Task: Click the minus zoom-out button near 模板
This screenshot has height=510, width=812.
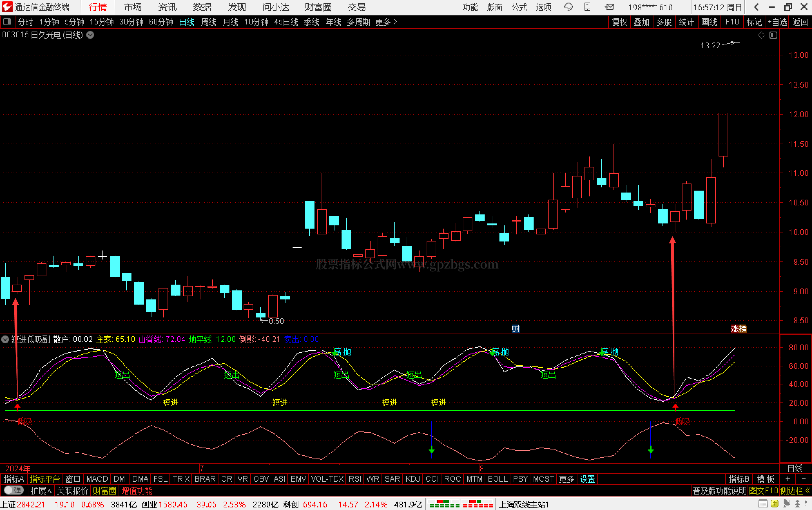Action: [x=804, y=479]
